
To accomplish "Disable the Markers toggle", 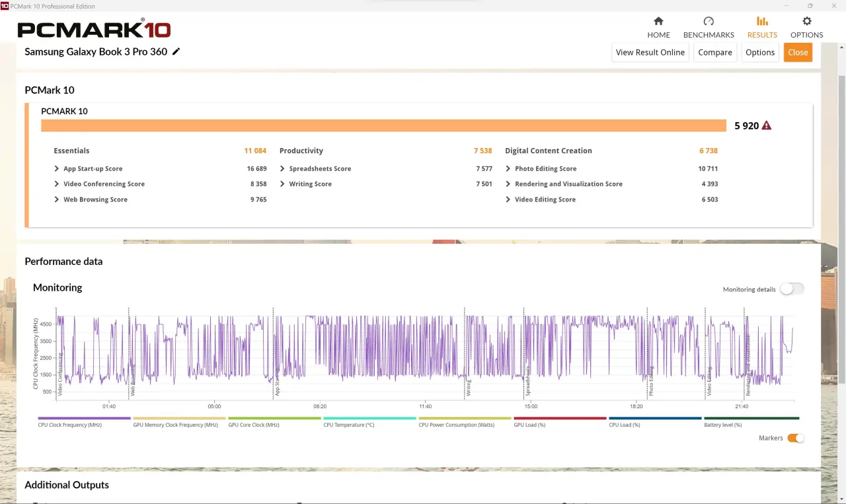I will tap(796, 438).
